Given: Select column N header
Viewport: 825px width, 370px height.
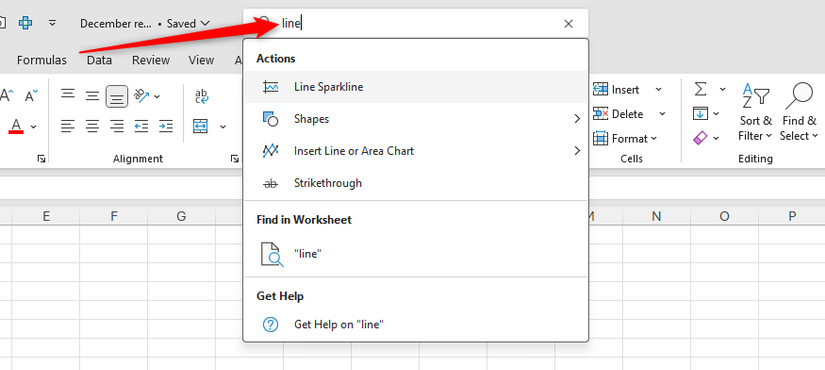Looking at the screenshot, I should point(656,216).
